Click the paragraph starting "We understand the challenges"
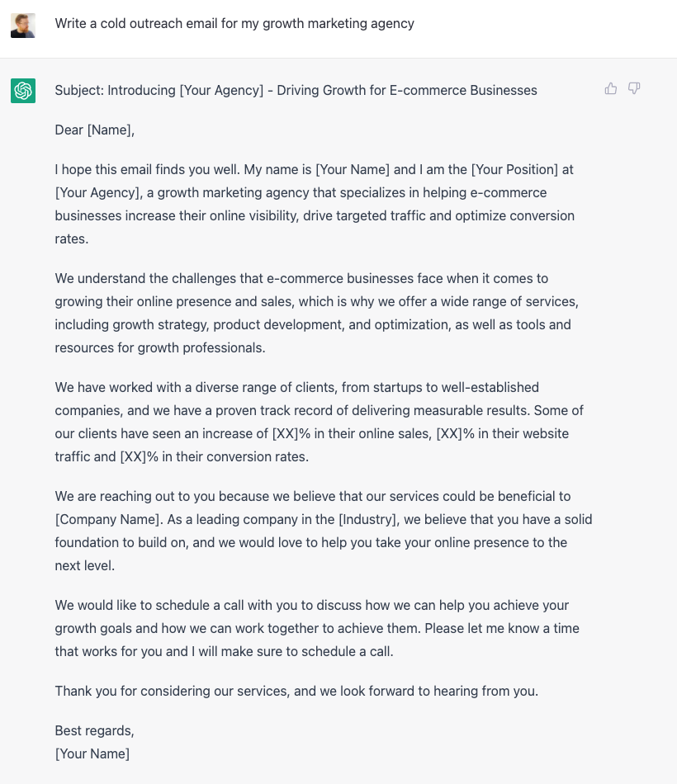677x784 pixels. (316, 313)
